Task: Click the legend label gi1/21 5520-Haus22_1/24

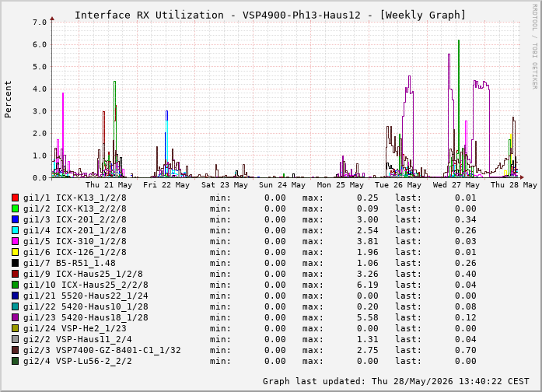Action: coord(86,296)
